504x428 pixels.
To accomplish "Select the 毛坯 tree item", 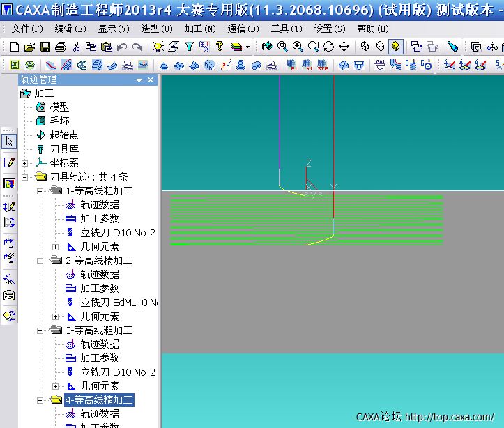I will (59, 121).
